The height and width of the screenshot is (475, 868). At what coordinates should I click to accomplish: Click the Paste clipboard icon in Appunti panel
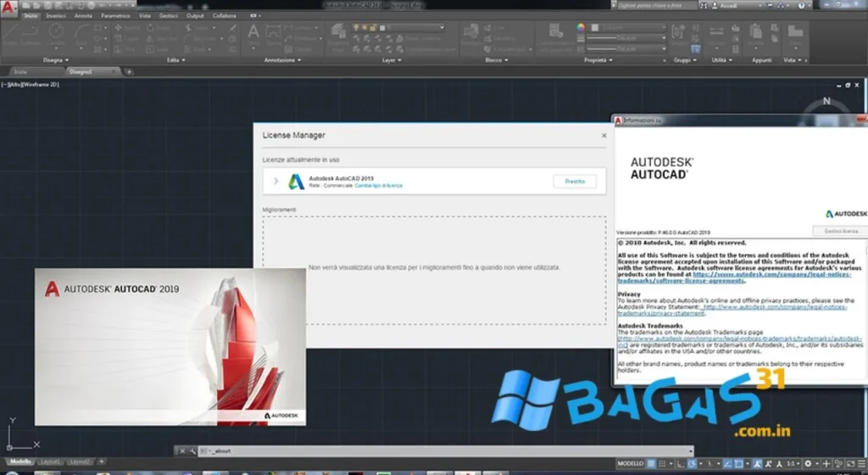(x=755, y=33)
